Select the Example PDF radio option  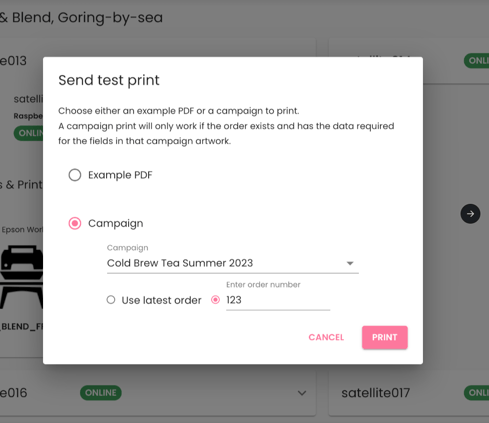point(75,175)
